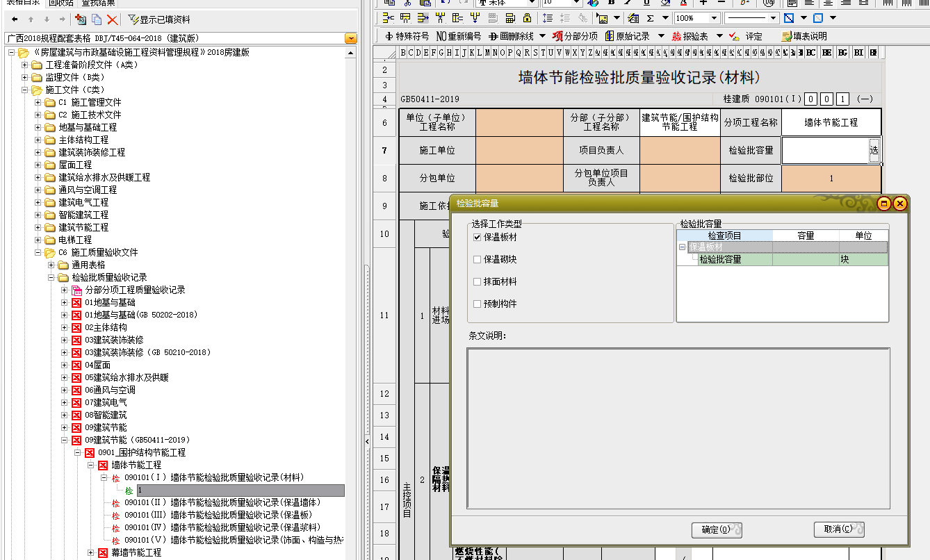The image size is (930, 560).
Task: Open the font size dropdown
Action: point(576,3)
